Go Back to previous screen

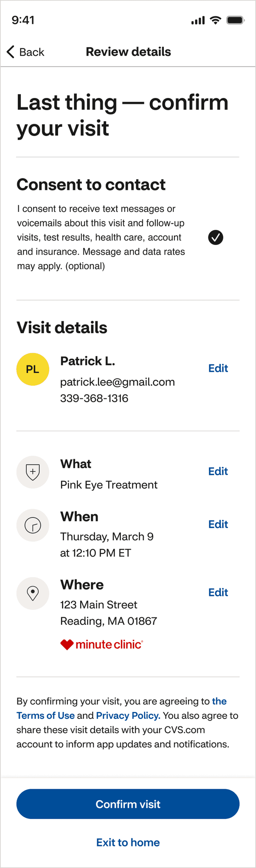[x=25, y=52]
